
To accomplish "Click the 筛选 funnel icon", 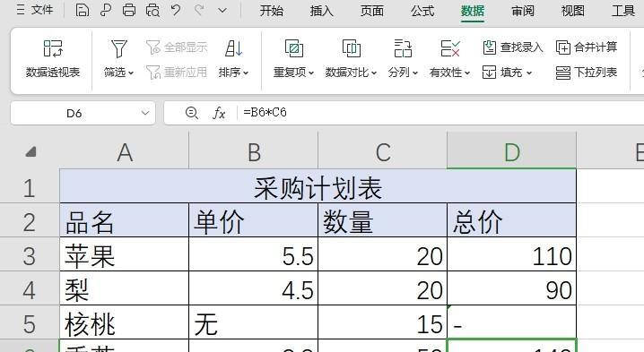I will (x=118, y=48).
